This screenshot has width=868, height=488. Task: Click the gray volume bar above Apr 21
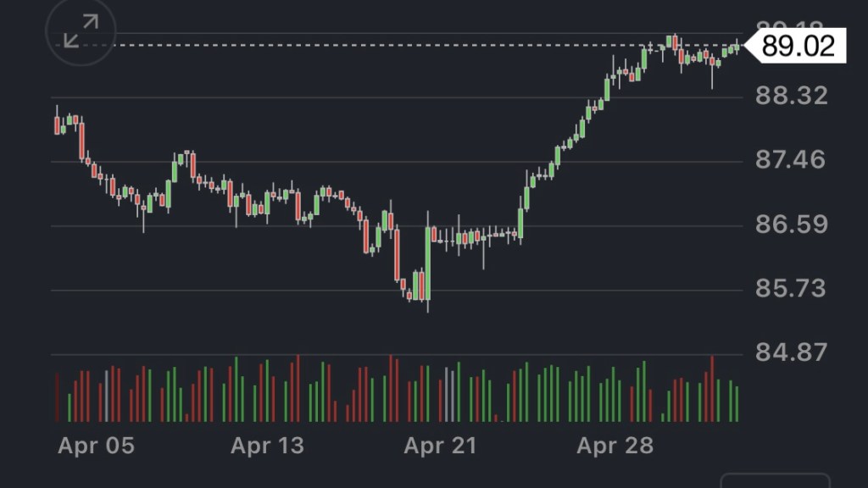pos(447,394)
